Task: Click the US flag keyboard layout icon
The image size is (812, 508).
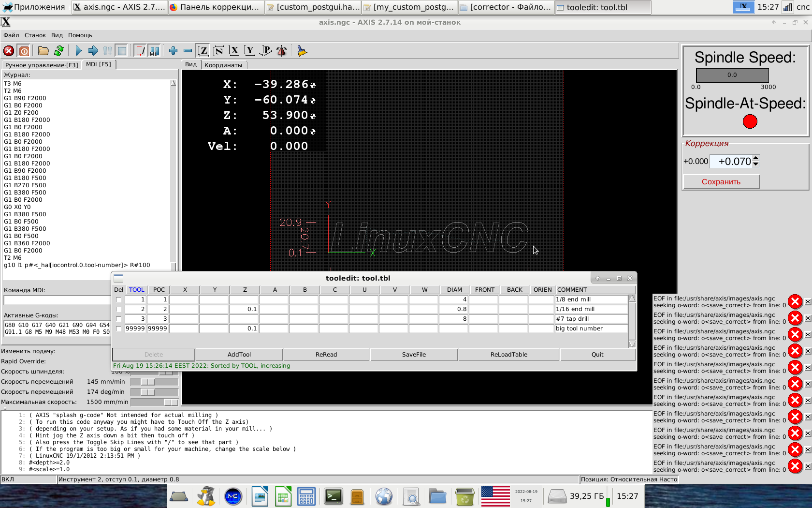Action: point(495,496)
